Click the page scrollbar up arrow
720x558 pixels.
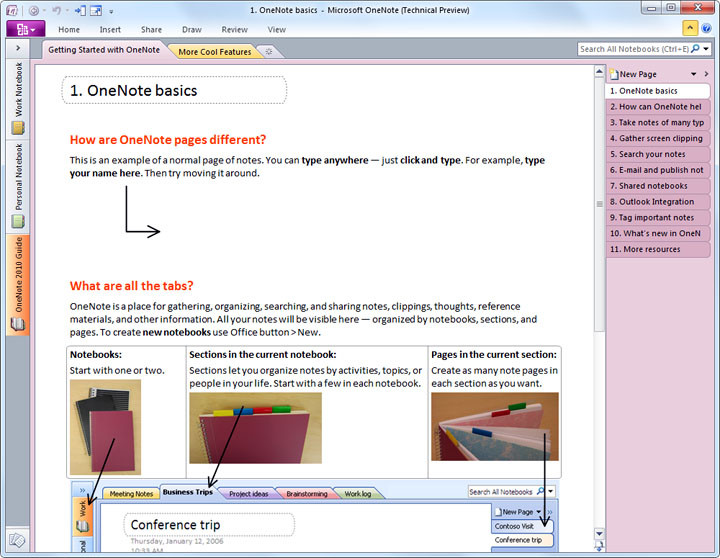[599, 72]
